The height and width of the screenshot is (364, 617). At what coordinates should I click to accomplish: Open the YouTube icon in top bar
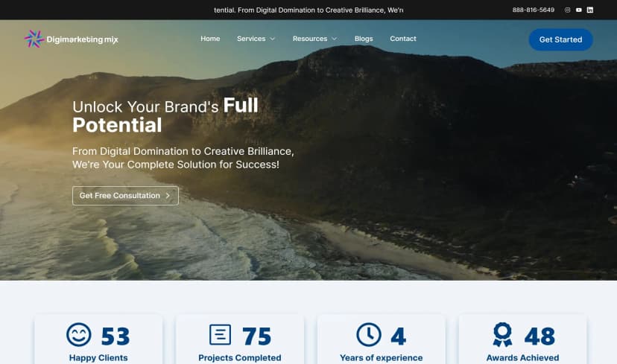coord(579,10)
